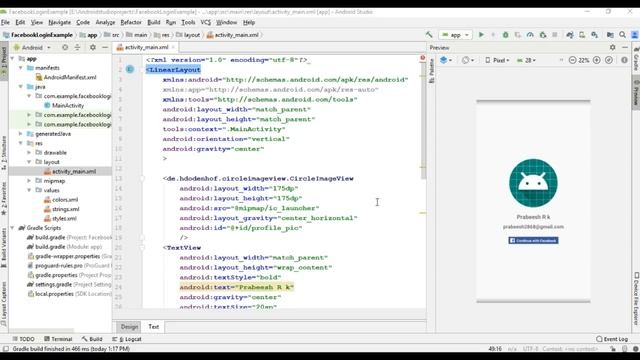Open the Refactor menu
Viewport: 640px width, 360px height.
tap(131, 22)
